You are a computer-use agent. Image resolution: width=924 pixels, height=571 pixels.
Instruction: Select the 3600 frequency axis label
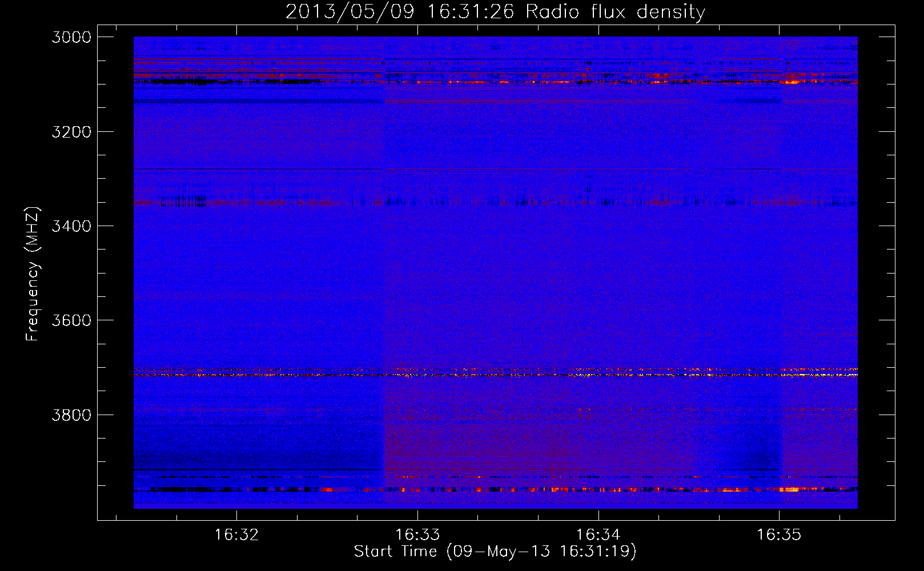[71, 320]
